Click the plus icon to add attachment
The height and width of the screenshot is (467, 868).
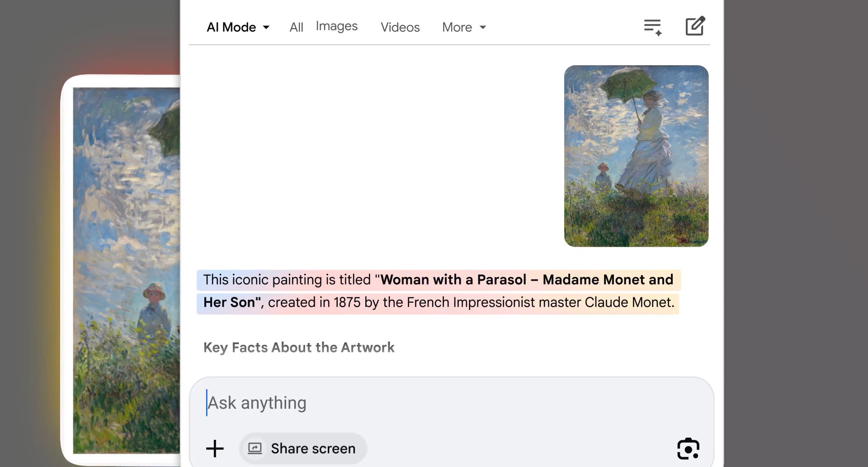[x=215, y=448]
